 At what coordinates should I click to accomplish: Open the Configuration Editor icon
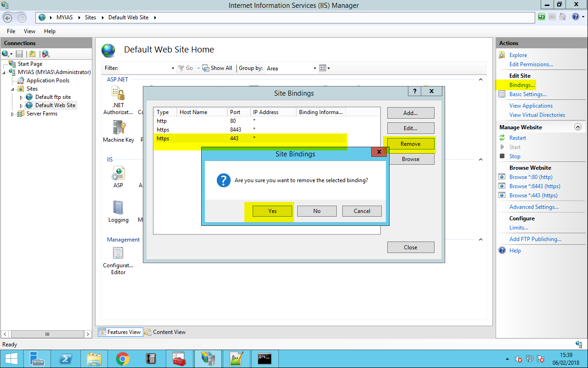pyautogui.click(x=118, y=253)
